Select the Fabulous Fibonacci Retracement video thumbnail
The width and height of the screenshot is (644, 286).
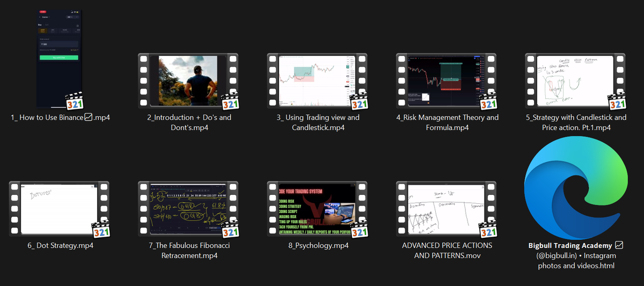188,209
